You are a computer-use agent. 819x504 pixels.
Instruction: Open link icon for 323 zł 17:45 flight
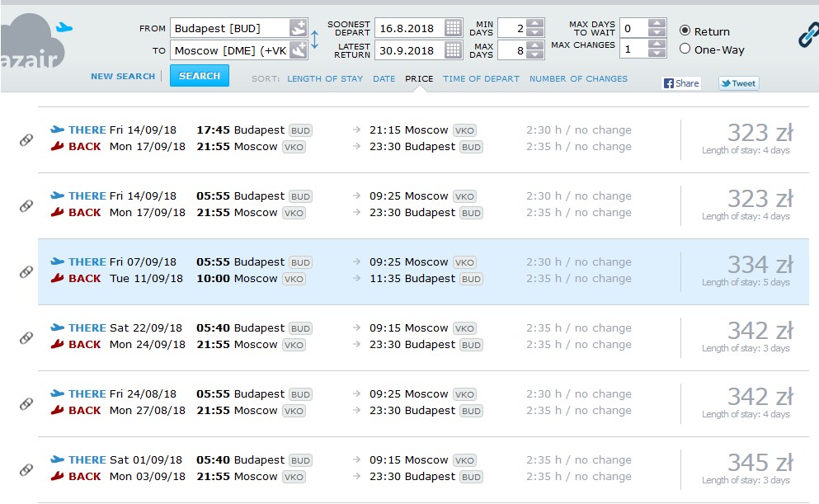tap(26, 139)
